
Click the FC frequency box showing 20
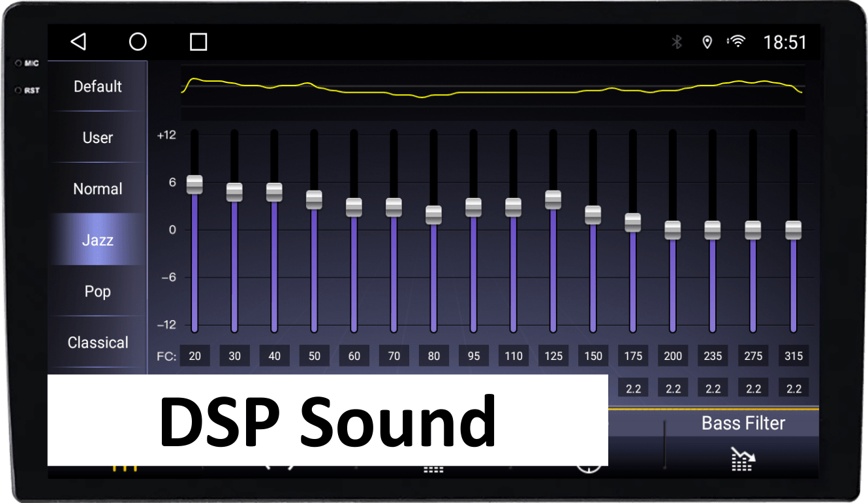pos(194,356)
